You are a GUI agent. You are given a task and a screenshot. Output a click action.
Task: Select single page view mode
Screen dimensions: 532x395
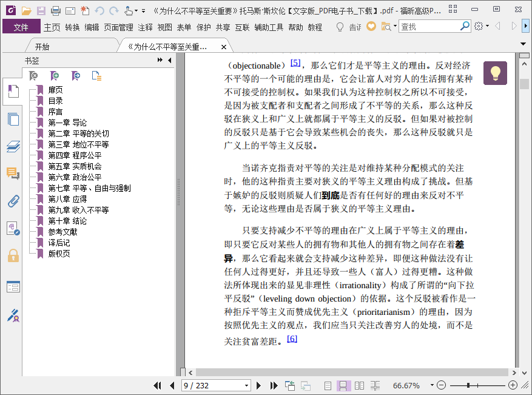pos(328,385)
